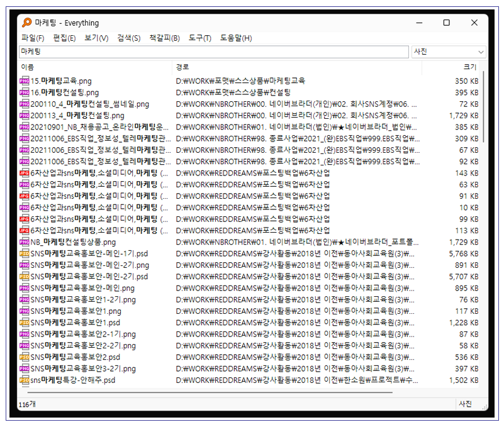The width and height of the screenshot is (504, 427).
Task: Select file name 15.마케팅교육.png
Action: tap(61, 81)
